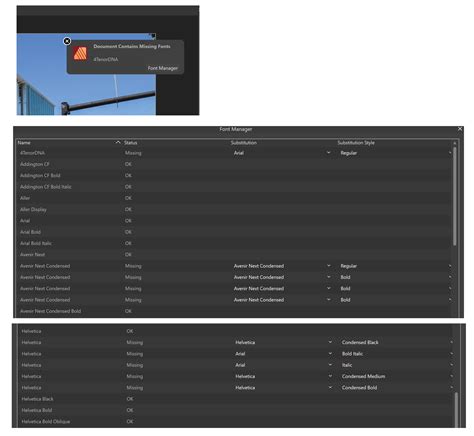Select the 'Addington CF Bold' font row
Viewport: 474px width, 436px height.
tap(234, 175)
